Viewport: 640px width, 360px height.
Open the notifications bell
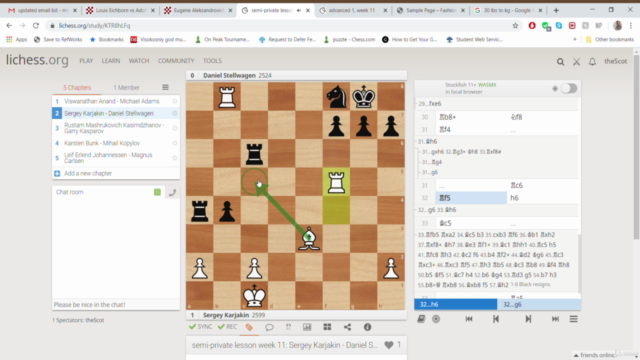pos(592,62)
